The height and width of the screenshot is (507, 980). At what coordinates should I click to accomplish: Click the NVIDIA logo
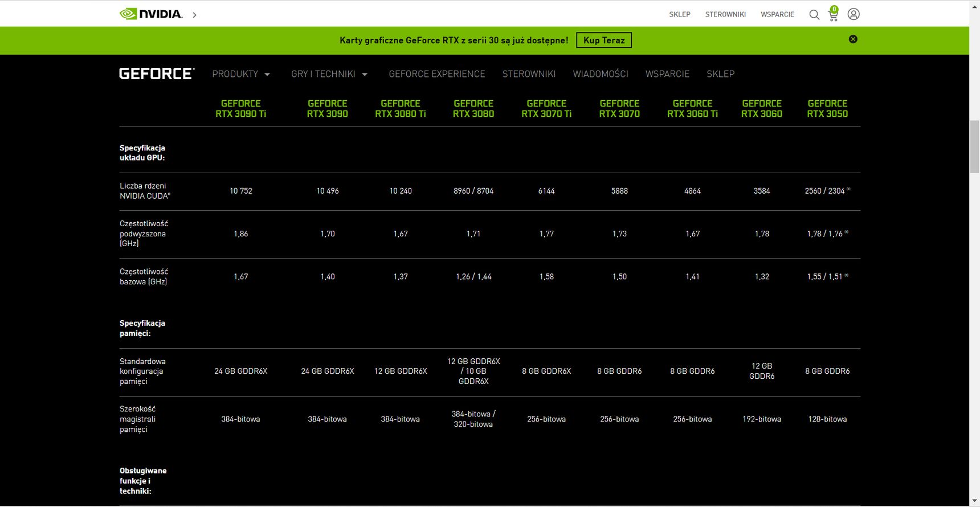click(x=151, y=14)
